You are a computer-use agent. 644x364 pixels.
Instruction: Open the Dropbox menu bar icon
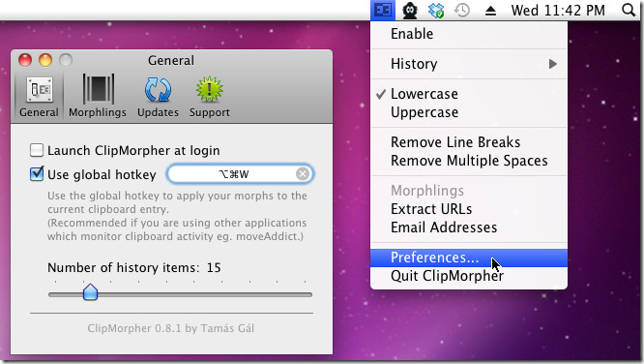point(436,11)
